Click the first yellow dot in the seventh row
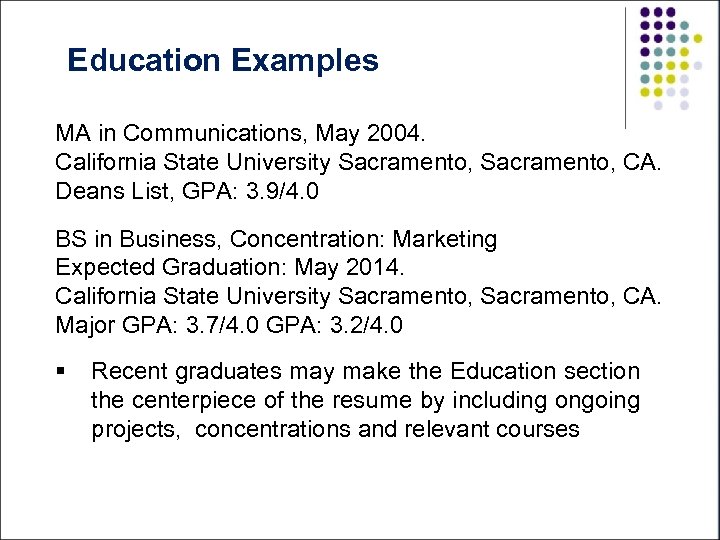Screen dimensions: 720x540 coord(645,92)
